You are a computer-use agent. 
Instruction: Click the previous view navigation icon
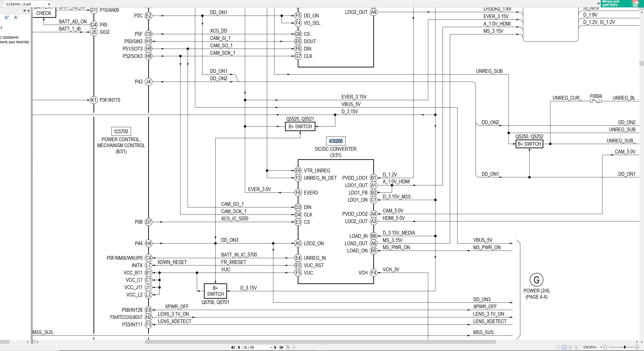[x=288, y=347]
